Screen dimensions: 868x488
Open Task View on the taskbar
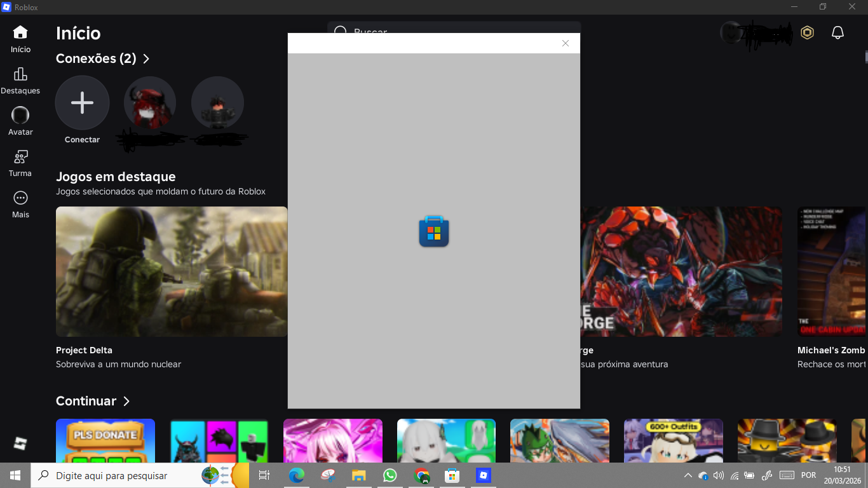(264, 475)
